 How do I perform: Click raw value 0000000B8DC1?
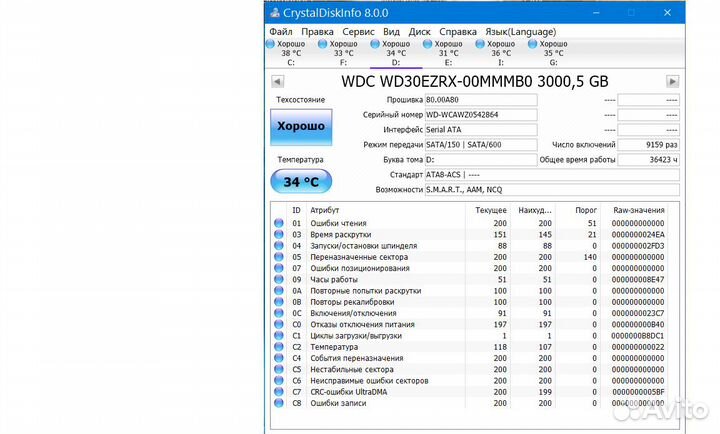637,336
